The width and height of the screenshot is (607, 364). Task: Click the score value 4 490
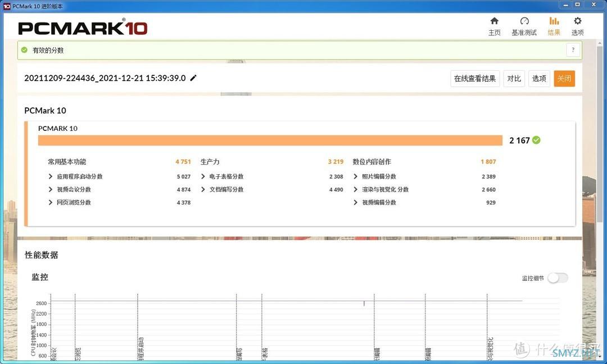(337, 189)
